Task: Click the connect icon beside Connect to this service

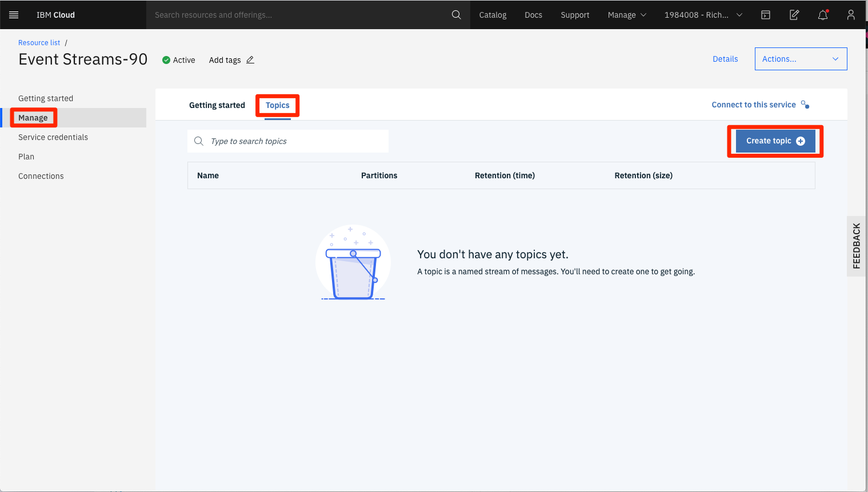Action: click(805, 105)
